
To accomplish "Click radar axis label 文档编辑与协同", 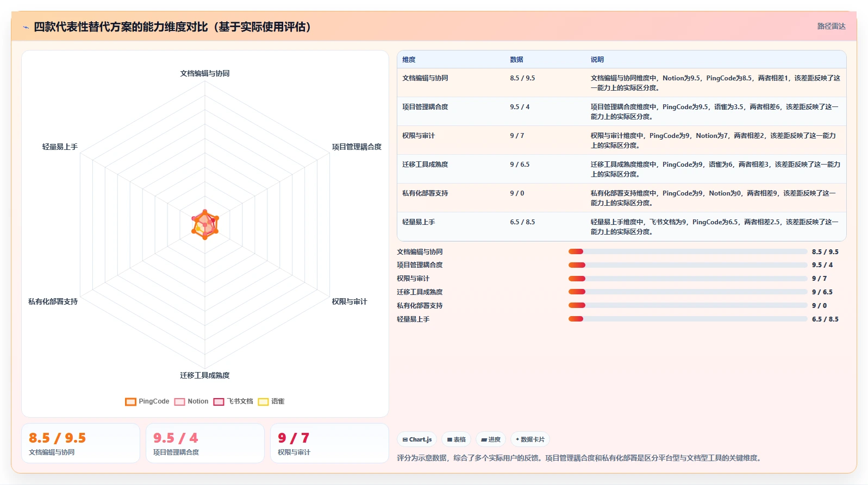I will (205, 73).
